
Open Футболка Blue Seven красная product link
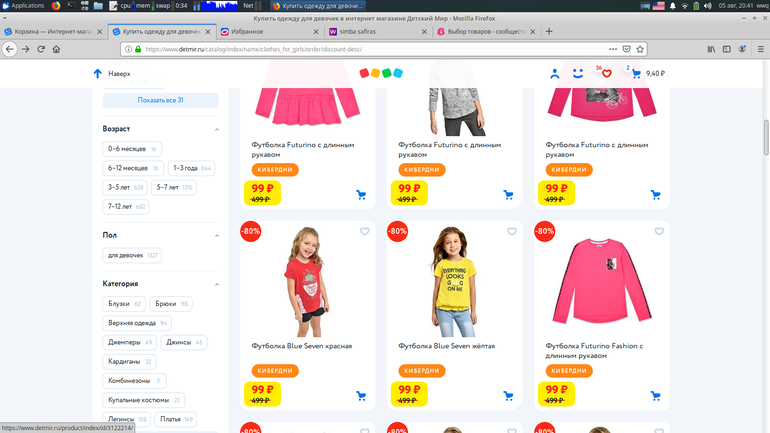[302, 346]
